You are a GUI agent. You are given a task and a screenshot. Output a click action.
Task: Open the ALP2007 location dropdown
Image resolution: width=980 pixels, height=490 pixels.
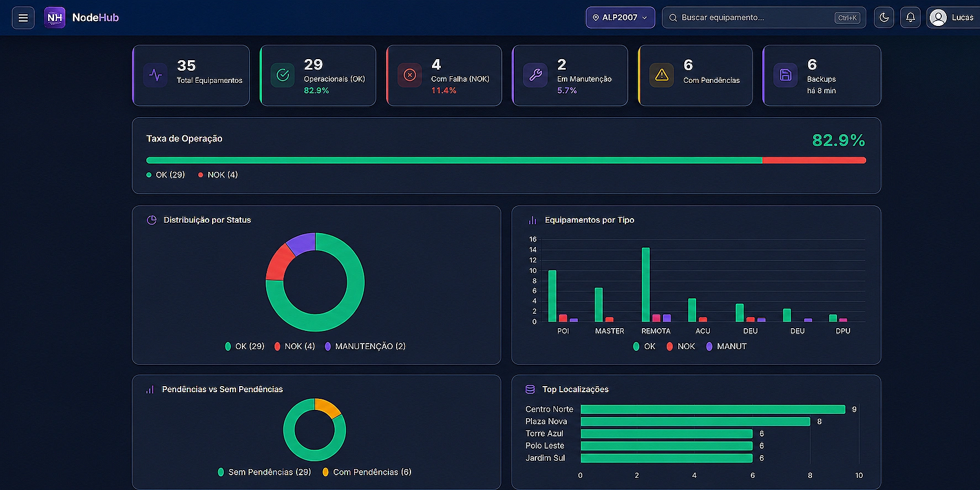point(620,18)
